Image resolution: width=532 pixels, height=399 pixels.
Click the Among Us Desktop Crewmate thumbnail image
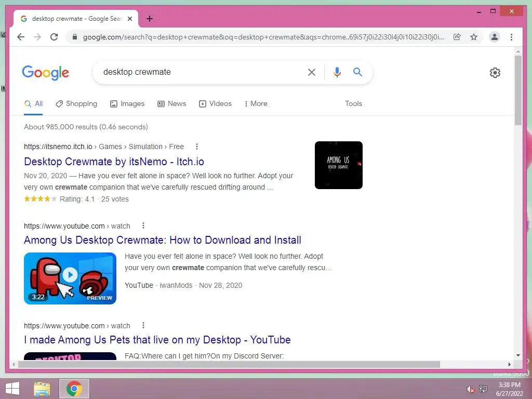coord(339,165)
